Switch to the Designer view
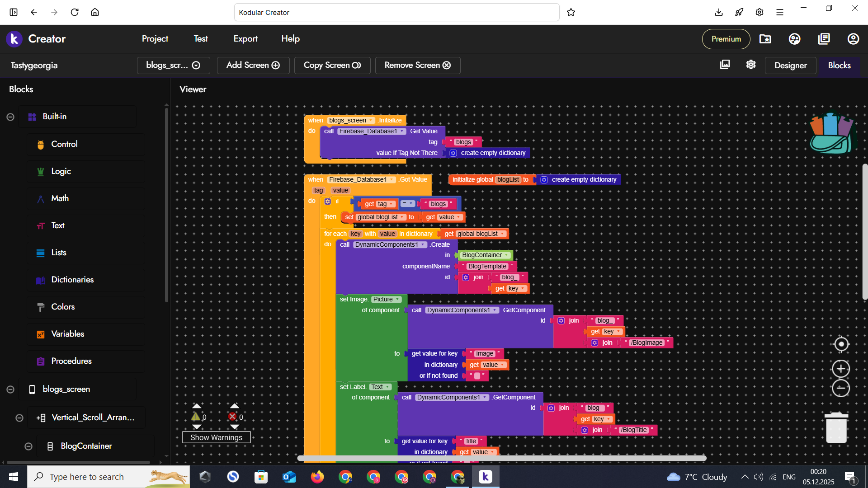 (x=790, y=66)
